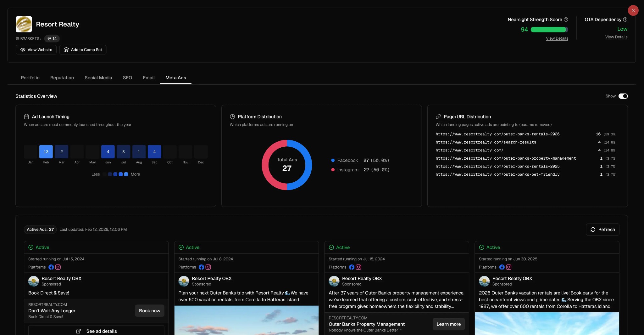
Task: Click the Platform Distribution pie chart icon
Action: [x=232, y=116]
